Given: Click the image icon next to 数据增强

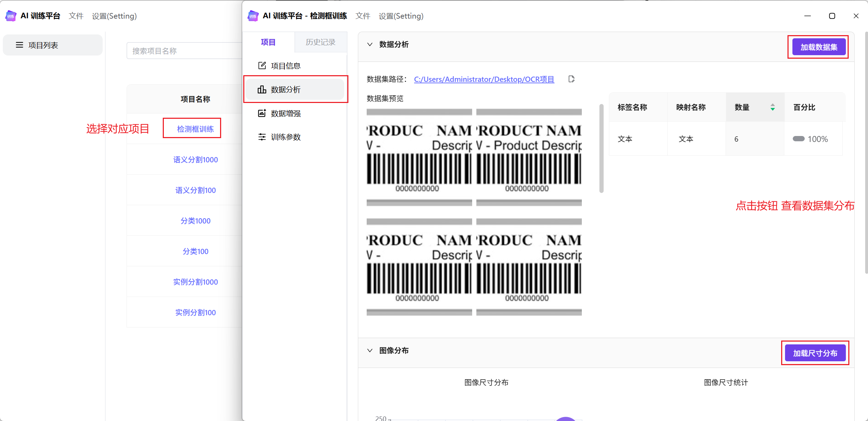Looking at the screenshot, I should pos(262,113).
